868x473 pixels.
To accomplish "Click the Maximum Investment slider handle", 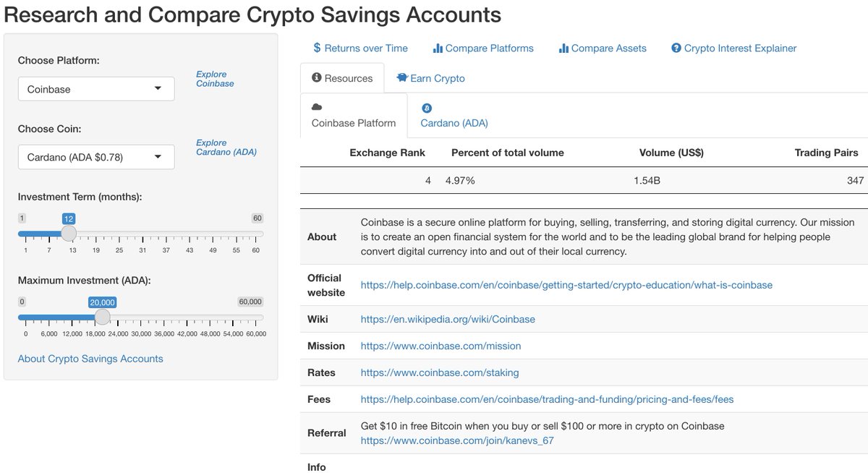I will (x=103, y=317).
